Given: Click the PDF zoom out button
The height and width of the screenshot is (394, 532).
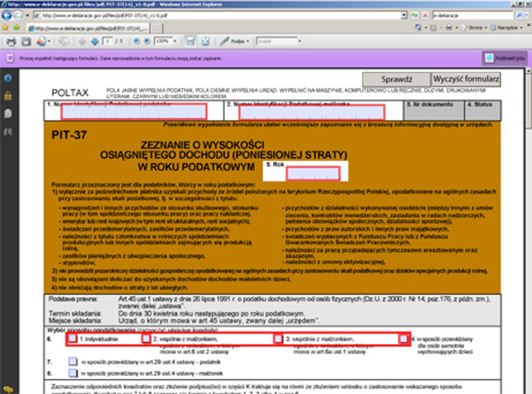Looking at the screenshot, I should [x=137, y=41].
